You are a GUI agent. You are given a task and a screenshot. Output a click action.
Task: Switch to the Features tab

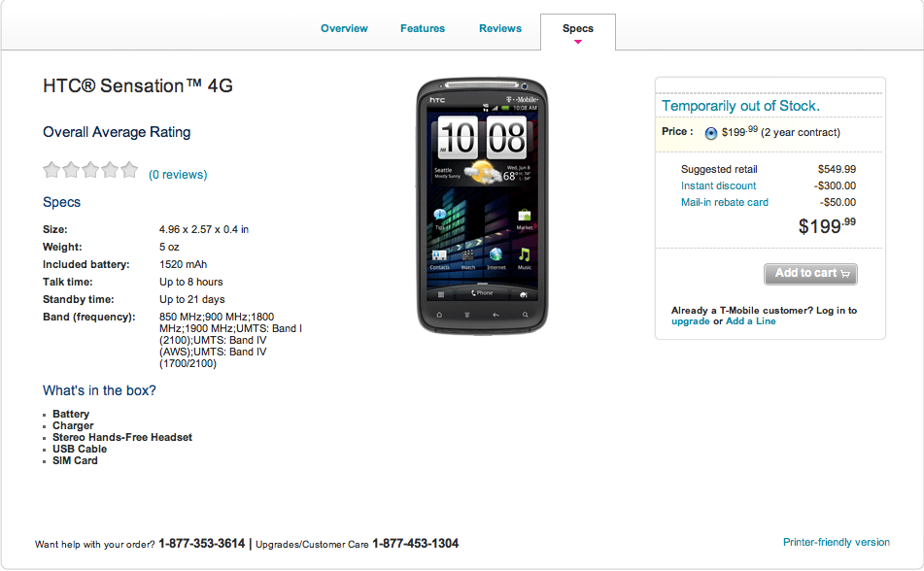[423, 28]
